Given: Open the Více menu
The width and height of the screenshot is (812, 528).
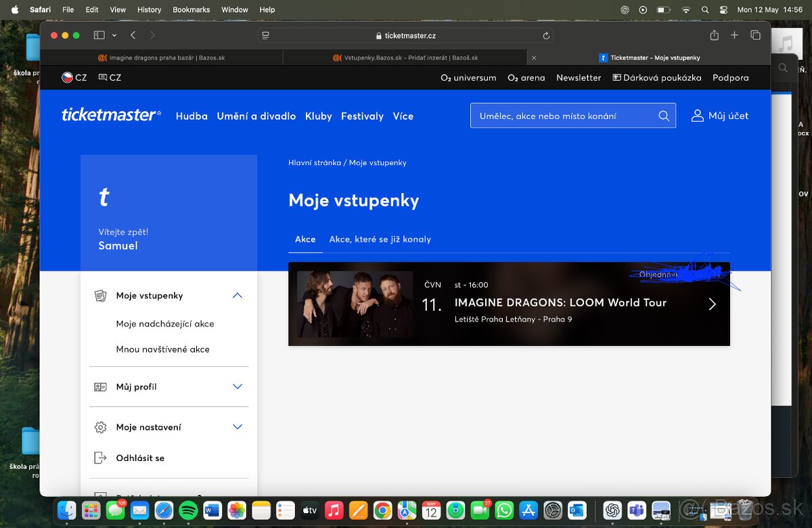Looking at the screenshot, I should pos(403,116).
